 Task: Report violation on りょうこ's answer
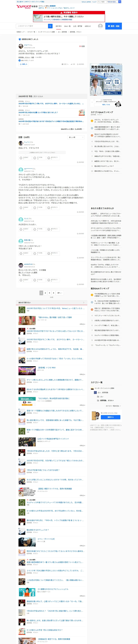(81, 162)
